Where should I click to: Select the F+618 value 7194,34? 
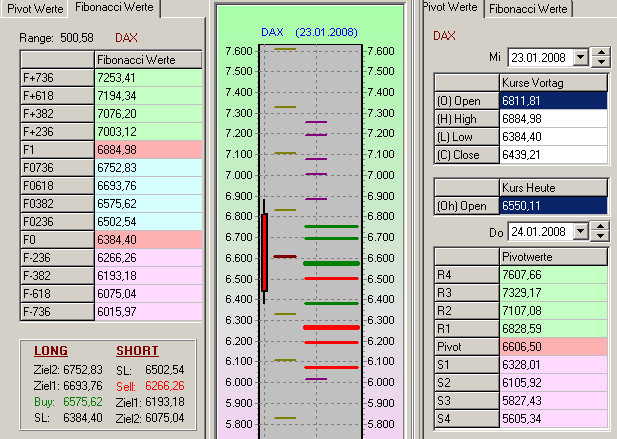pos(148,96)
